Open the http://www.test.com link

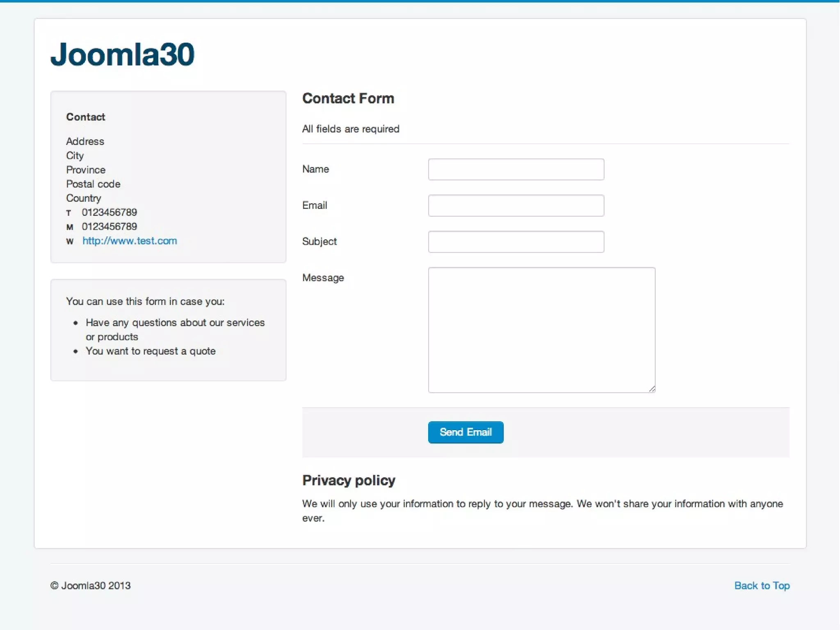130,241
